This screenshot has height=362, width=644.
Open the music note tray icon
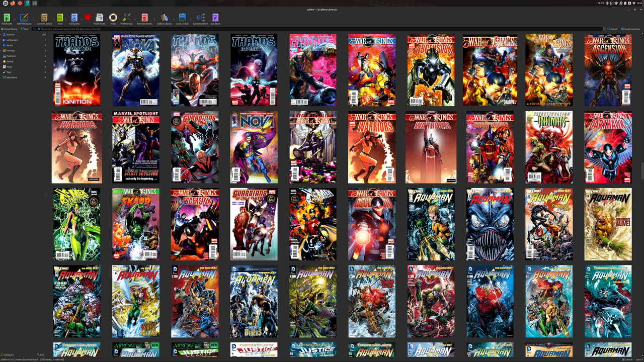(x=621, y=3)
